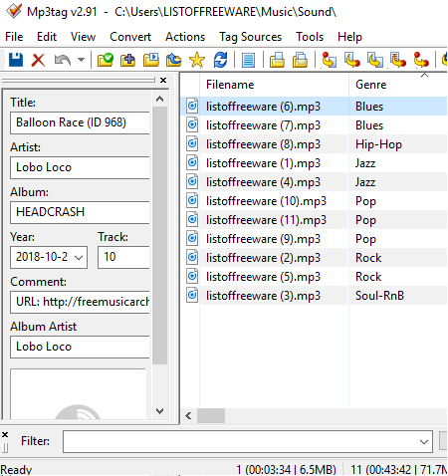Close the tag panel with its X

[163, 80]
